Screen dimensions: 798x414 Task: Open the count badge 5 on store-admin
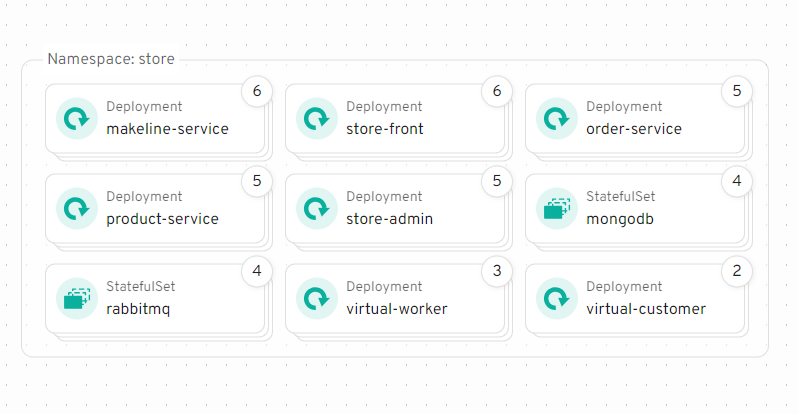click(x=497, y=181)
